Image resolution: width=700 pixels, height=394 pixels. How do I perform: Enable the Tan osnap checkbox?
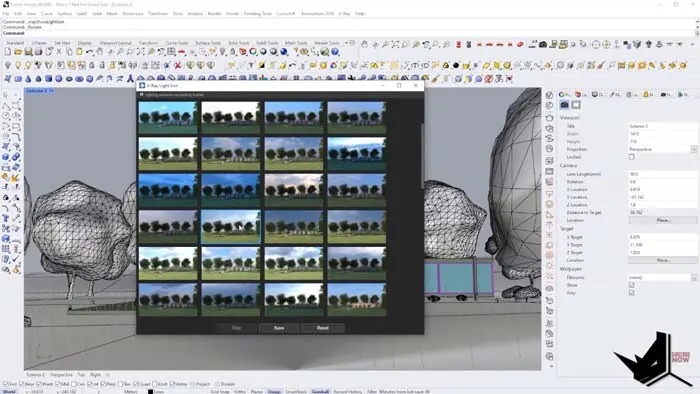coord(121,384)
